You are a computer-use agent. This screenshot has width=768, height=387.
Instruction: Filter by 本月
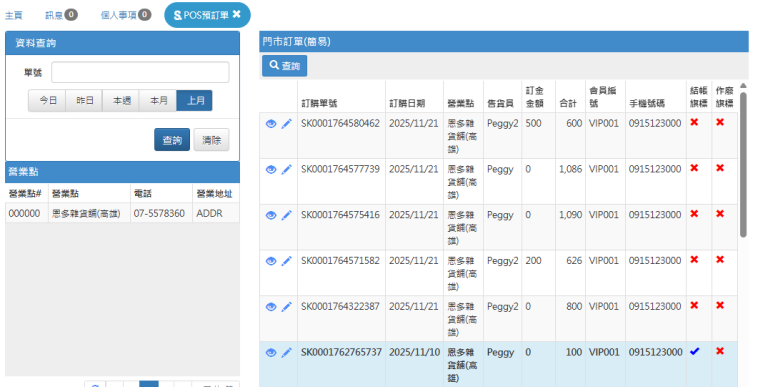click(x=158, y=100)
